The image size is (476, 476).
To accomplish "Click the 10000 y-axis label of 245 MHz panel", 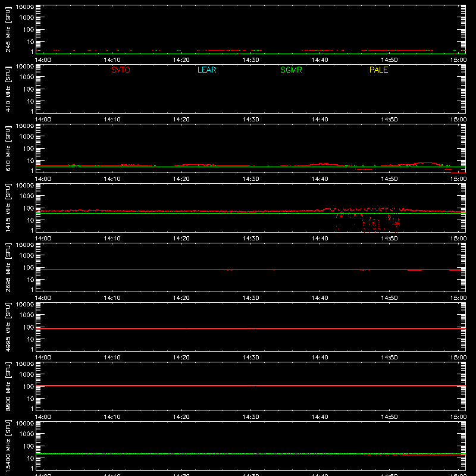I will click(x=25, y=7).
